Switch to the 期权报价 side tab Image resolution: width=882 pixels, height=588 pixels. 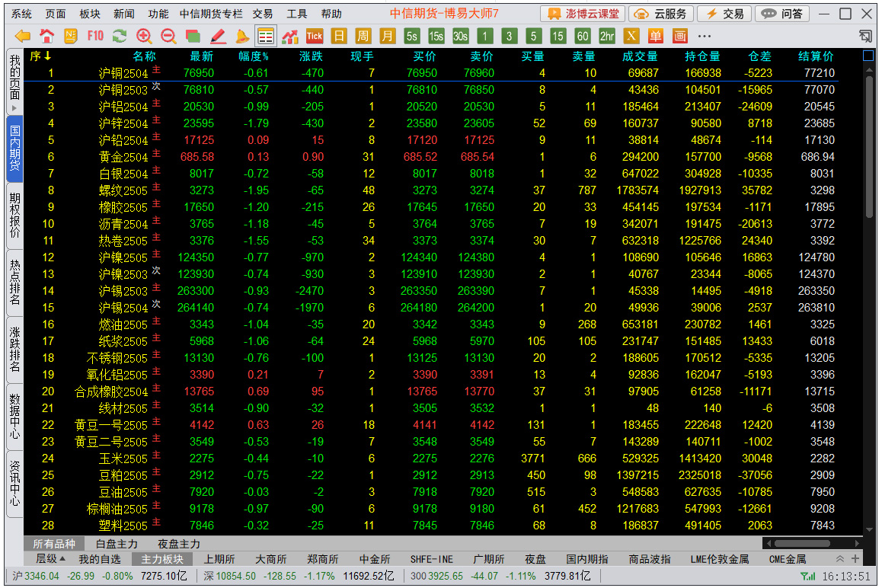pos(14,216)
